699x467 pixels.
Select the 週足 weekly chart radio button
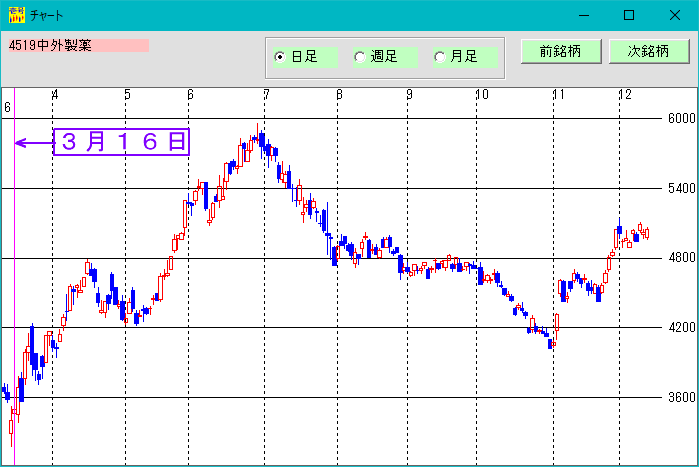tap(385, 57)
